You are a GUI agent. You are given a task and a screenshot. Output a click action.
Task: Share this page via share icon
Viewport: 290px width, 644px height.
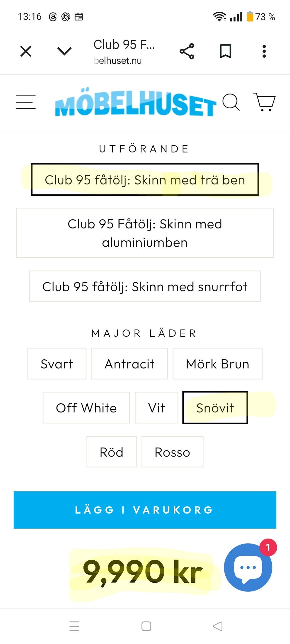187,51
